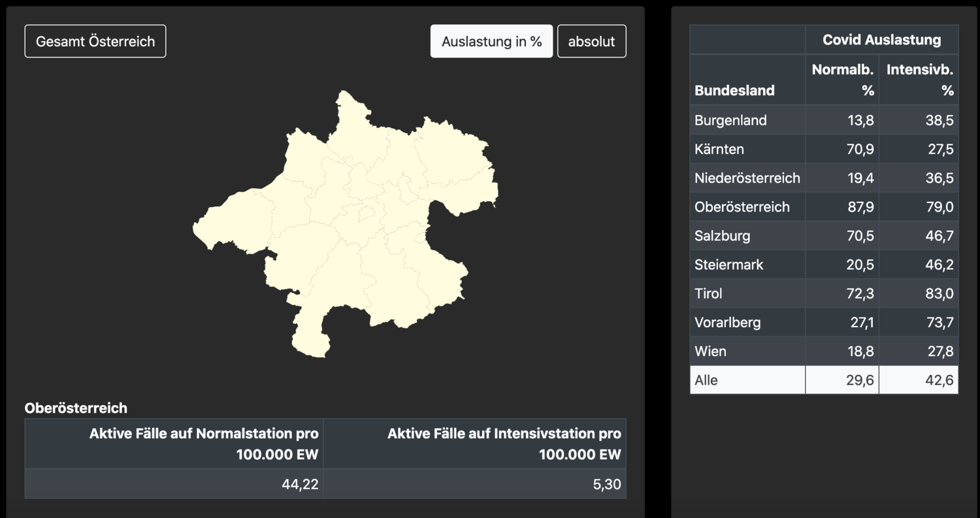Viewport: 980px width, 518px height.
Task: Select the Oberösterreich row in the table
Action: click(x=747, y=206)
